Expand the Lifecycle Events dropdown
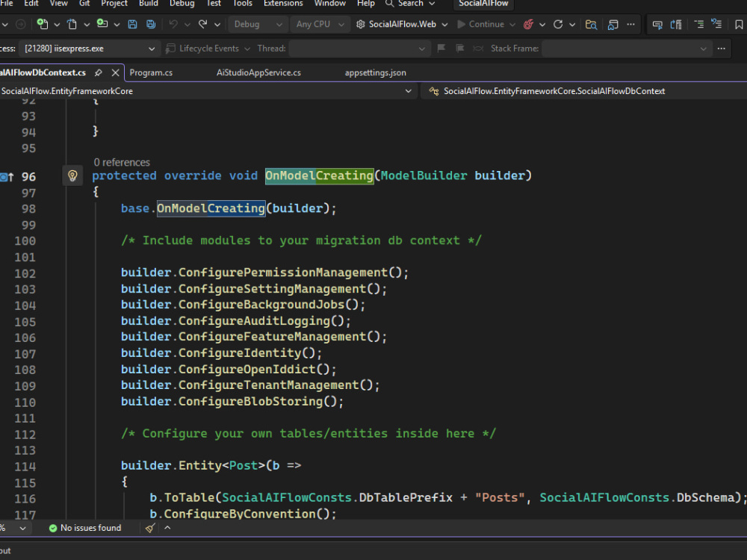Image resolution: width=747 pixels, height=560 pixels. [247, 49]
